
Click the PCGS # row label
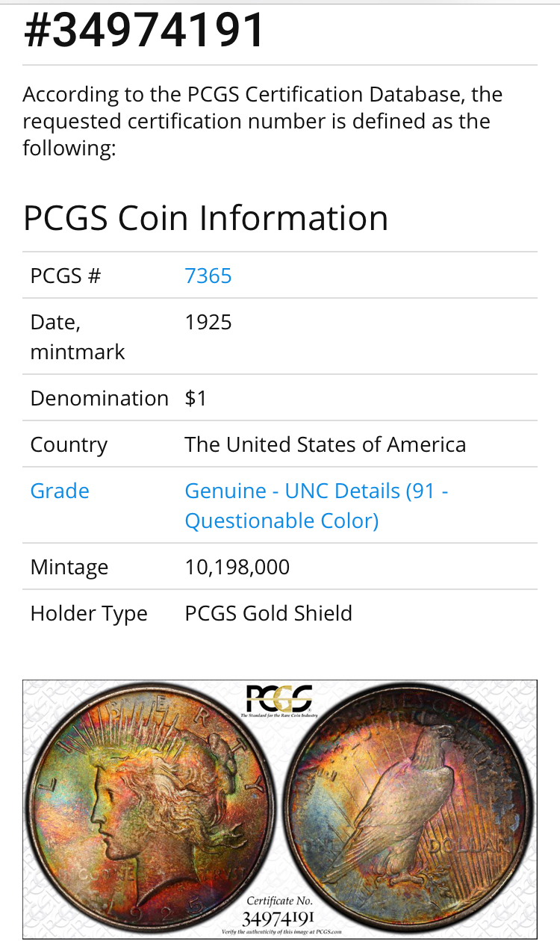click(65, 276)
